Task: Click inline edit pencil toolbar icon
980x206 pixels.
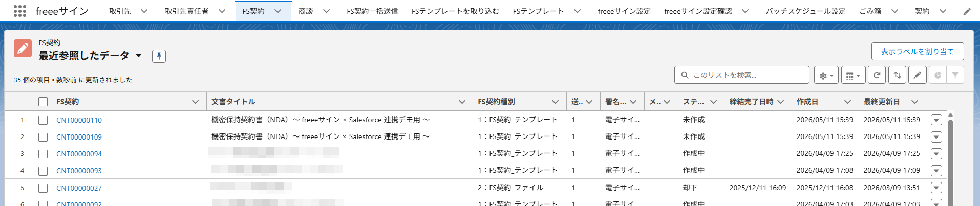Action: click(x=917, y=75)
